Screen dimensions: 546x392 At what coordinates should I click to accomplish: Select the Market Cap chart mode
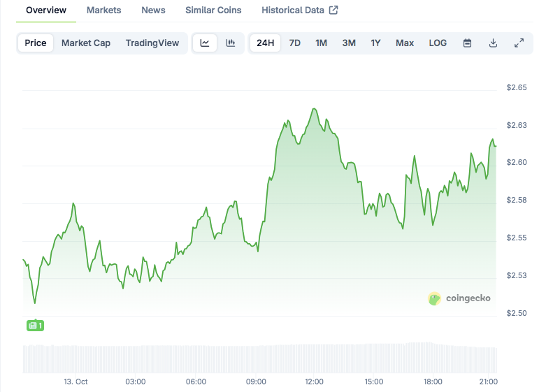[x=86, y=43]
